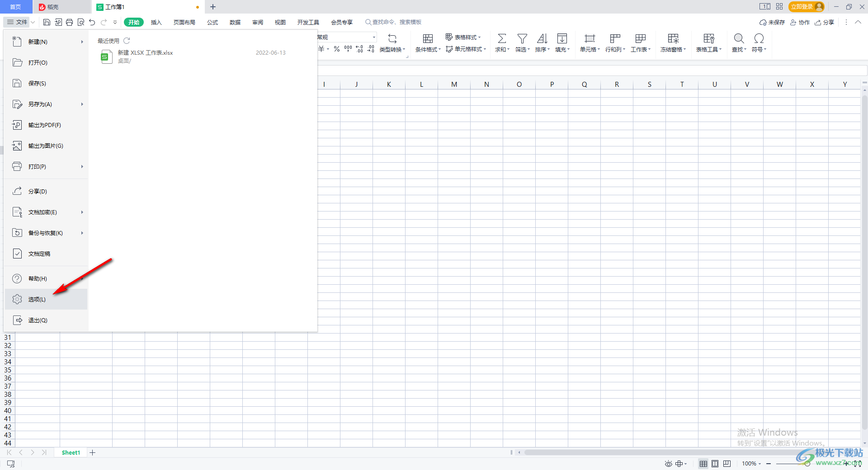Click the quick-access export PDF icon
Viewport: 868px width, 470px height.
pos(58,22)
